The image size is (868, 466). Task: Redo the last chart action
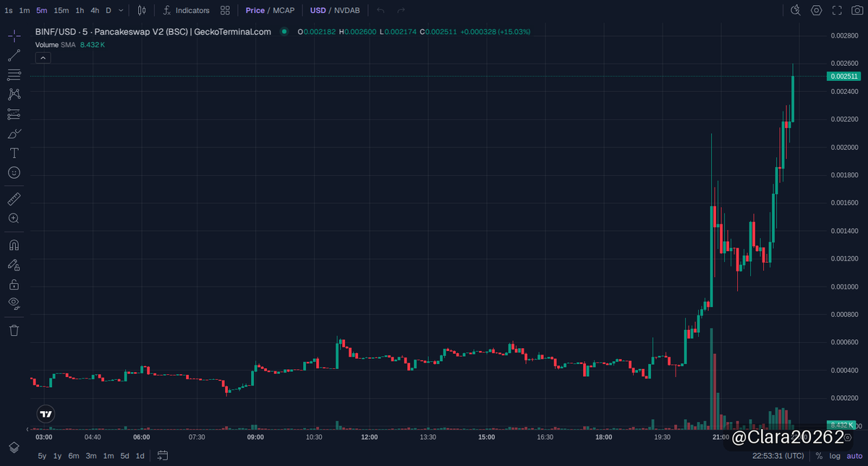400,10
